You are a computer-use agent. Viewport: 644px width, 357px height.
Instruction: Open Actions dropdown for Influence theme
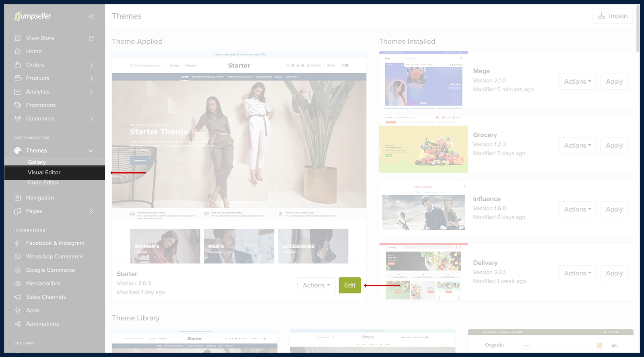click(x=578, y=209)
